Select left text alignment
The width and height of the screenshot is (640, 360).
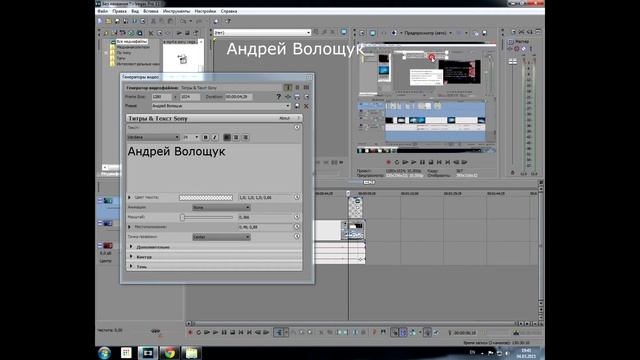point(227,138)
